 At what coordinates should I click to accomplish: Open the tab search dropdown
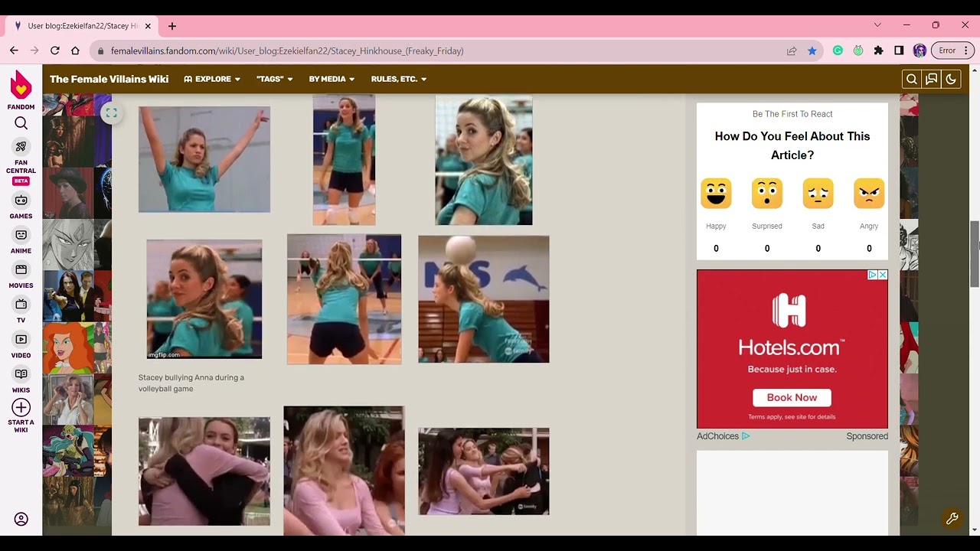click(x=877, y=25)
